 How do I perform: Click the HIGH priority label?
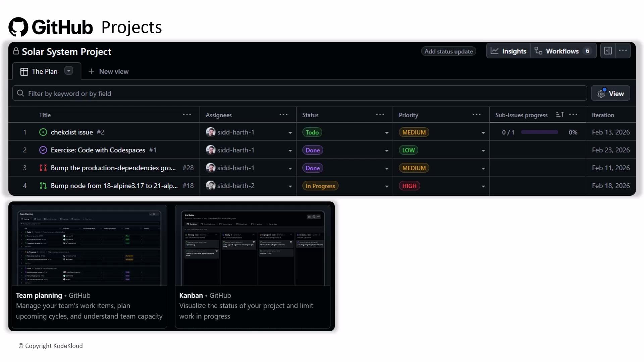point(409,185)
